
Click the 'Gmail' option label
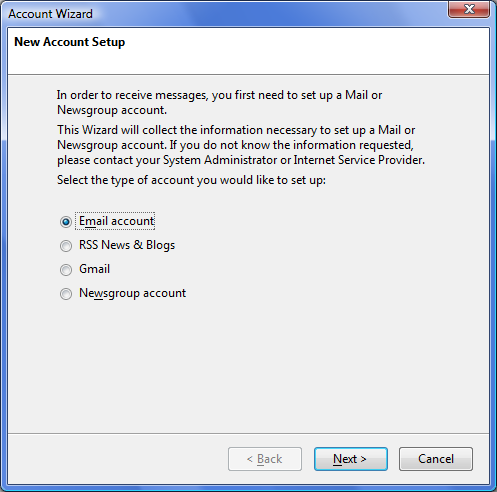coord(94,269)
